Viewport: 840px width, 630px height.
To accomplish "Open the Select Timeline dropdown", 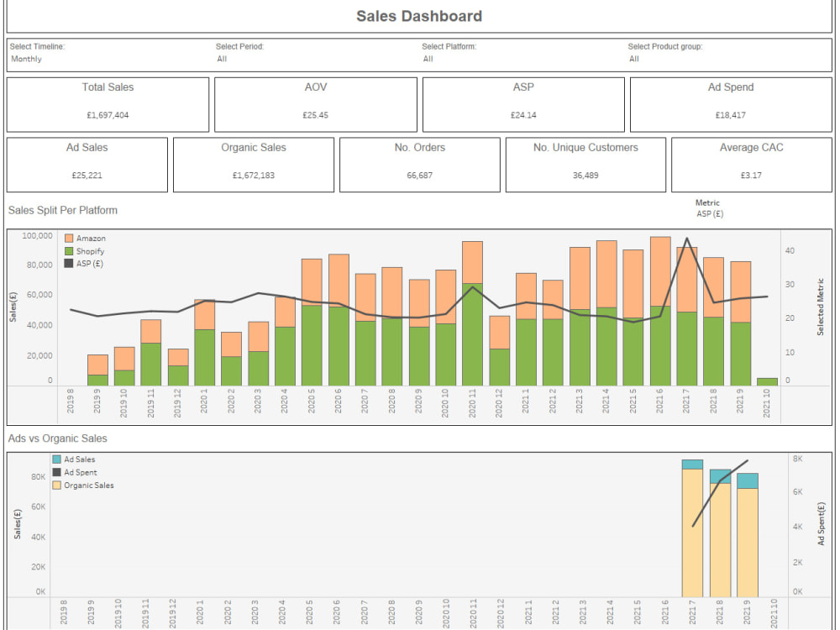I will pyautogui.click(x=50, y=59).
